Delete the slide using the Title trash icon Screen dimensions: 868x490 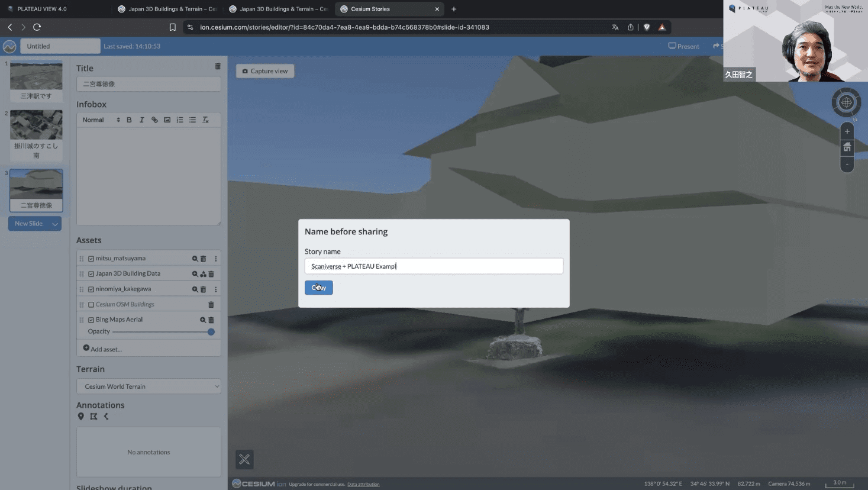(217, 67)
